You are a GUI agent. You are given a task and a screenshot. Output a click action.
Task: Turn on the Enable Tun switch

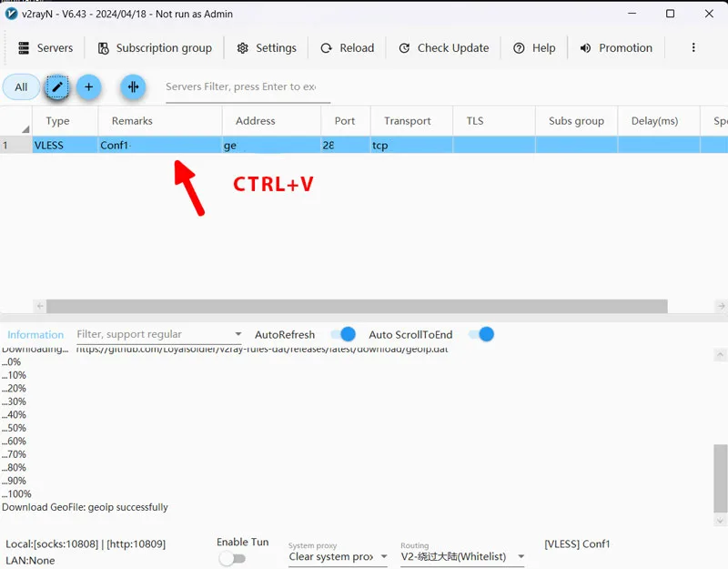pyautogui.click(x=232, y=558)
